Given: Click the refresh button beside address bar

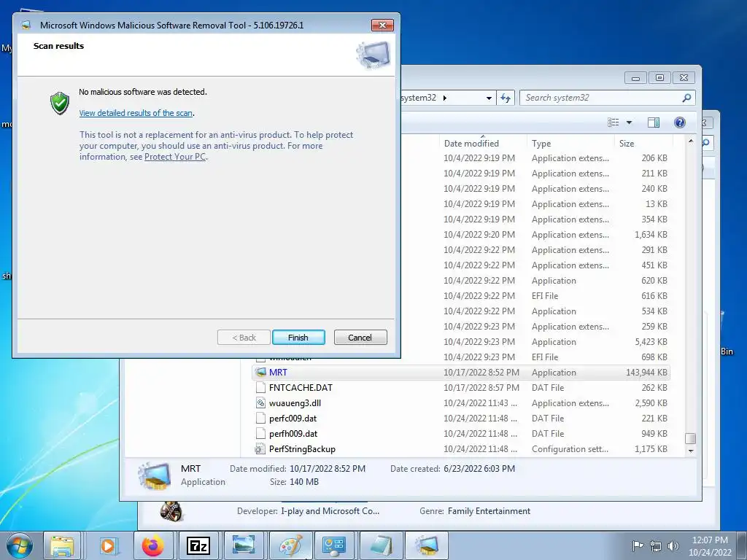Looking at the screenshot, I should point(506,98).
